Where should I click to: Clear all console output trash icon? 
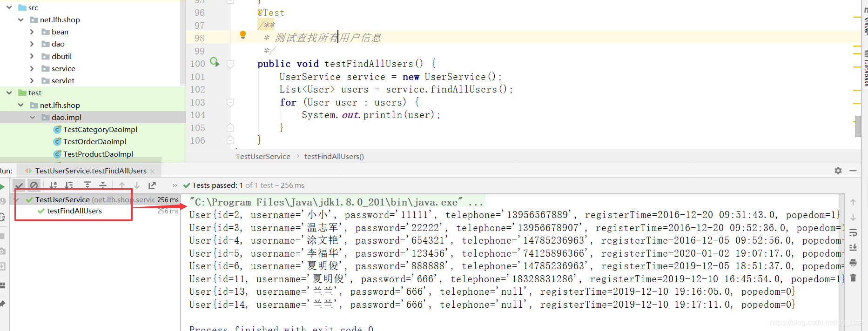click(x=853, y=278)
